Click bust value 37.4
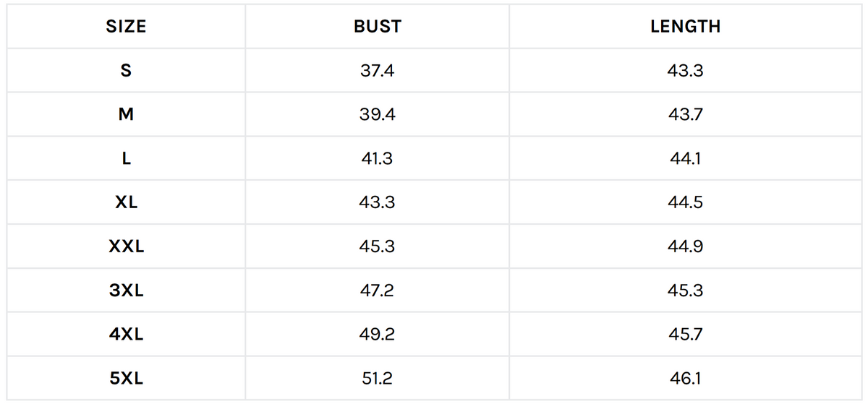This screenshot has height=404, width=868. pyautogui.click(x=377, y=71)
